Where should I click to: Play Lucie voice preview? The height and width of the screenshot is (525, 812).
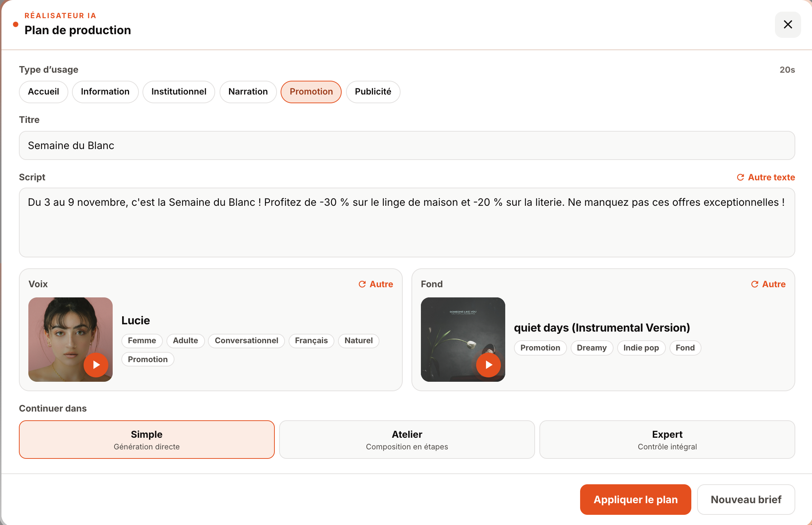[x=96, y=365]
